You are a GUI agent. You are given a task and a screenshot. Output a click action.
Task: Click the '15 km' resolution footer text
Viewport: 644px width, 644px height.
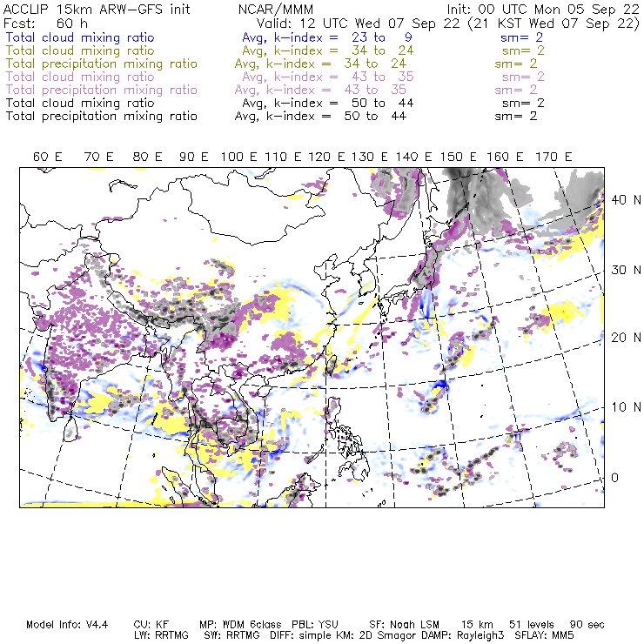tap(477, 625)
